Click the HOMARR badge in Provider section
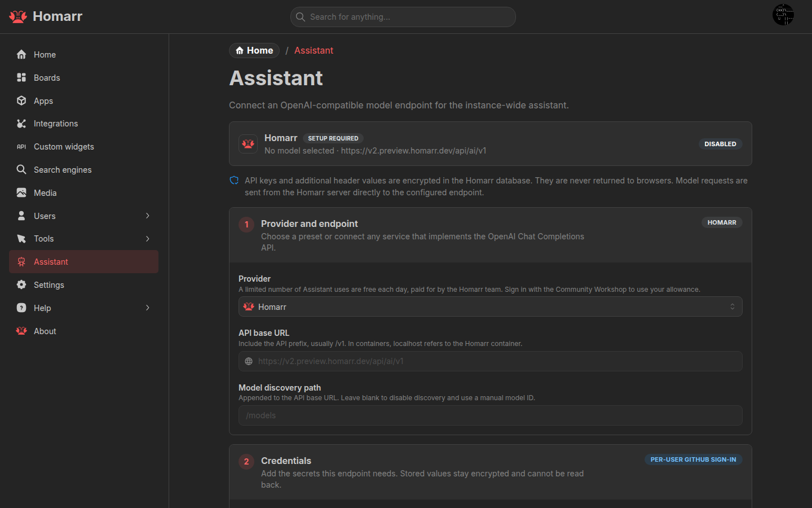The image size is (812, 508). click(722, 222)
